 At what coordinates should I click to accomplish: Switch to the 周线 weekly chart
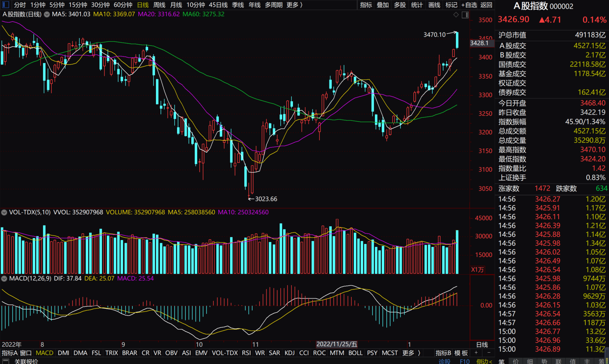pyautogui.click(x=159, y=5)
